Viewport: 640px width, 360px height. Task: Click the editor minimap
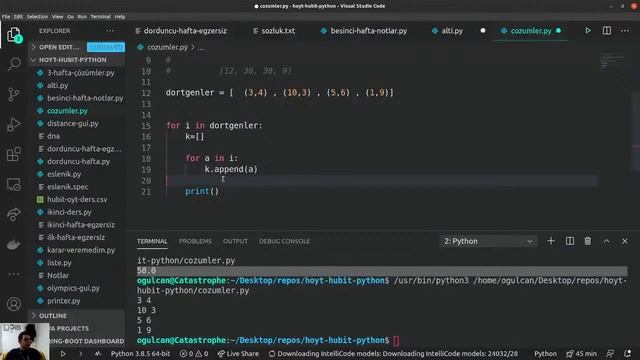611,61
